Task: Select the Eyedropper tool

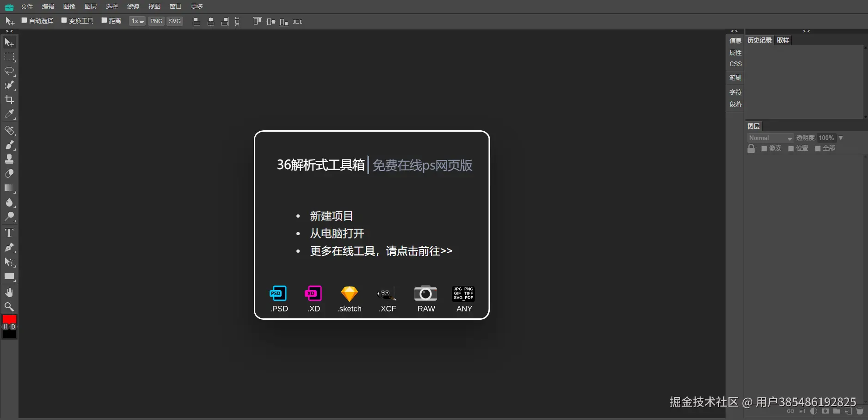Action: (9, 114)
